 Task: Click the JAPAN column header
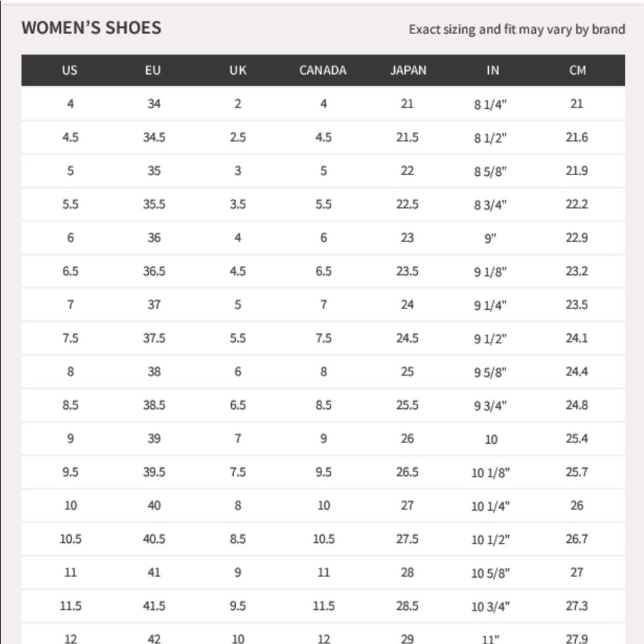(408, 70)
